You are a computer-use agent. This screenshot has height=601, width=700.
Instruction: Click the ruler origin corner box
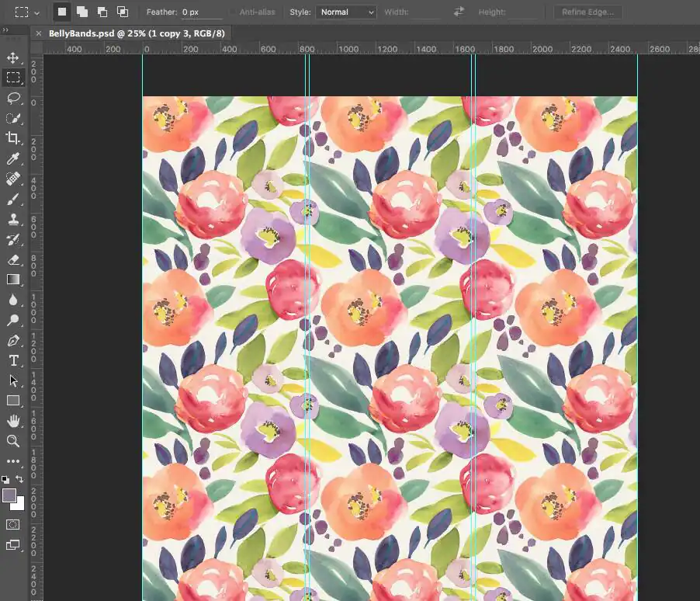coord(37,48)
